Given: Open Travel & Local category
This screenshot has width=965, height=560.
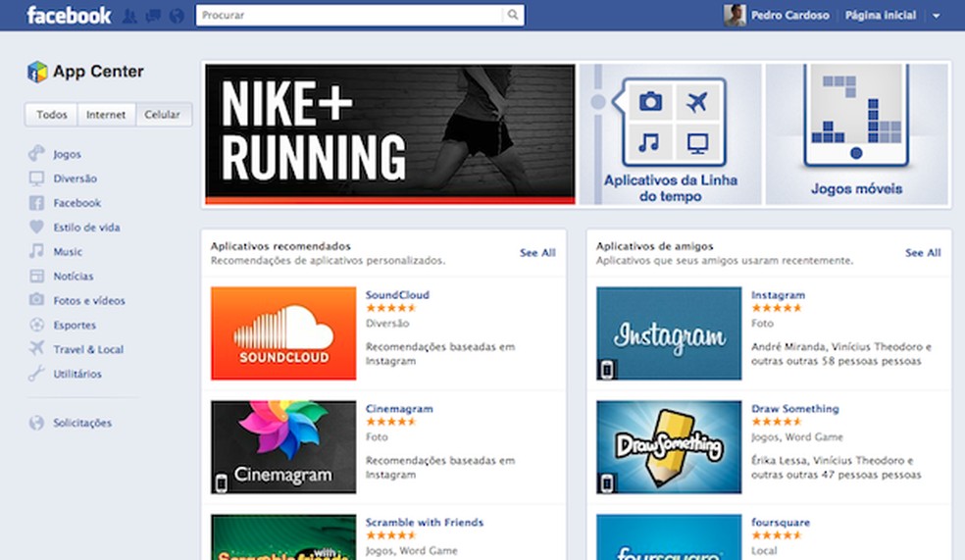Looking at the screenshot, I should (88, 349).
